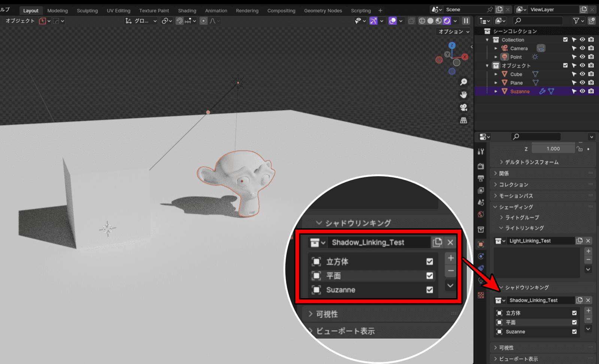The width and height of the screenshot is (599, 364).
Task: Switch perspective/orthographic with the grid icon
Action: (x=464, y=120)
